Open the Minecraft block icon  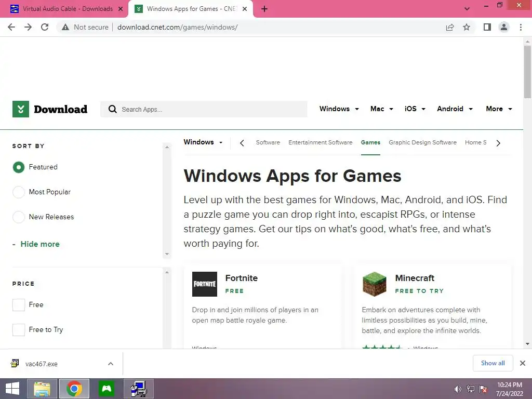(374, 284)
